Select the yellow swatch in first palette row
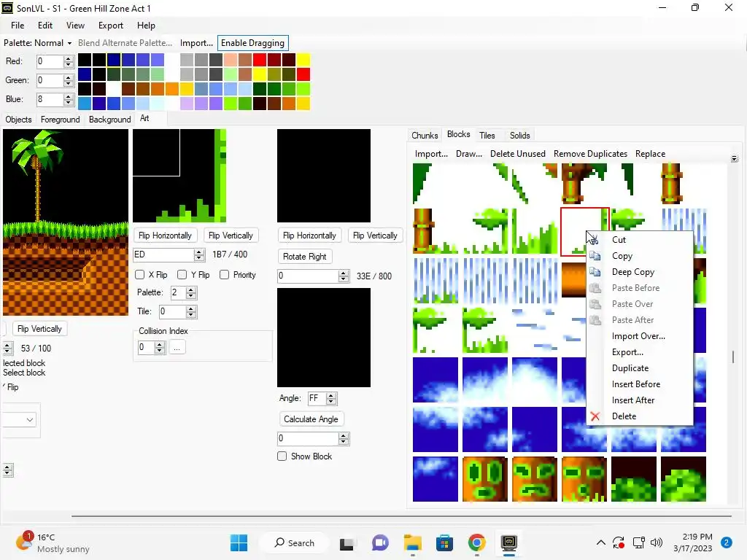This screenshot has width=747, height=560. (303, 60)
